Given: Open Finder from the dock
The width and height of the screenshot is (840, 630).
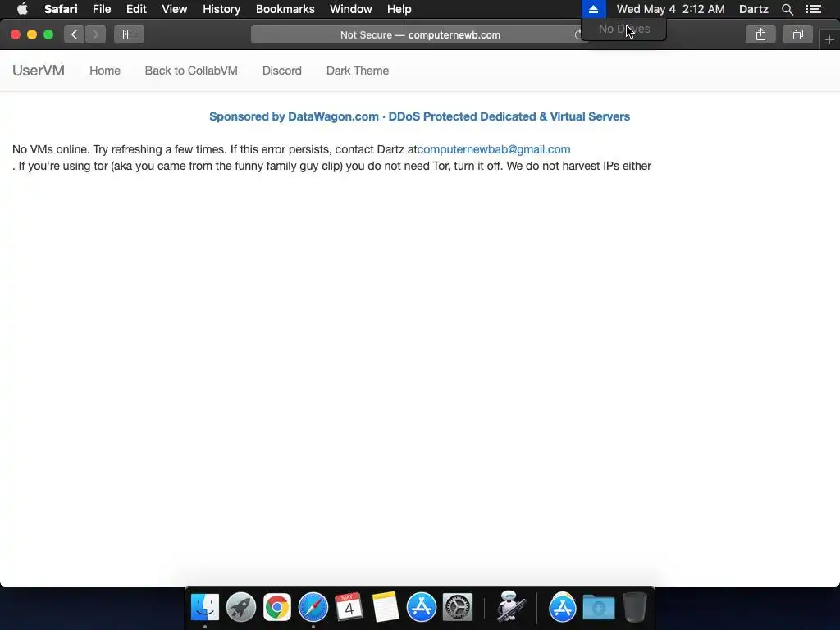Looking at the screenshot, I should (205, 607).
